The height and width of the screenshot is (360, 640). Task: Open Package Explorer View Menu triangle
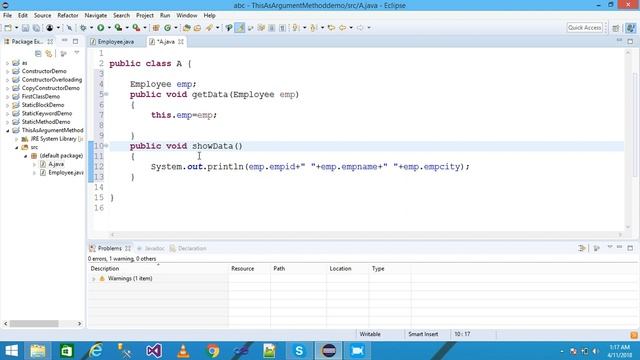pos(77,53)
